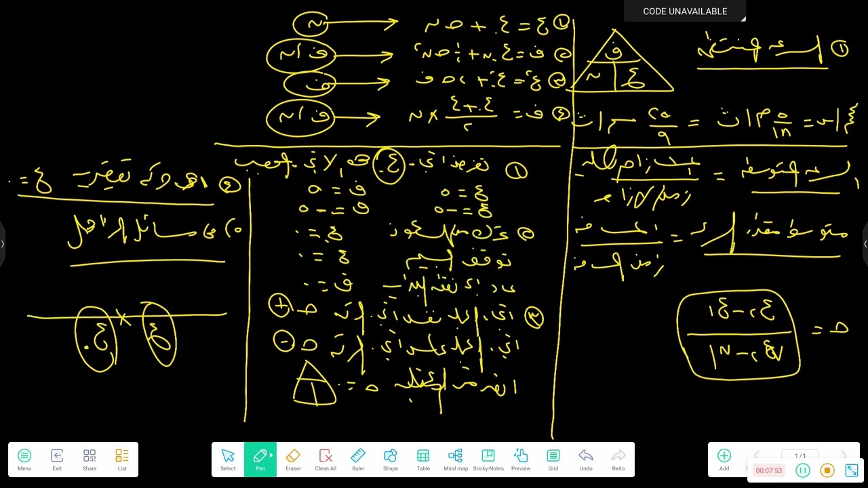Toggle the Grid background
The height and width of the screenshot is (488, 868).
pos(553,460)
